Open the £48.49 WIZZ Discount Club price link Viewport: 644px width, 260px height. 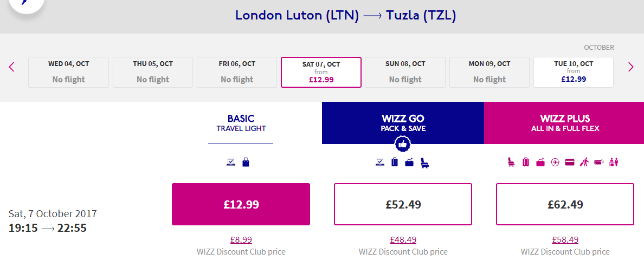tap(403, 239)
